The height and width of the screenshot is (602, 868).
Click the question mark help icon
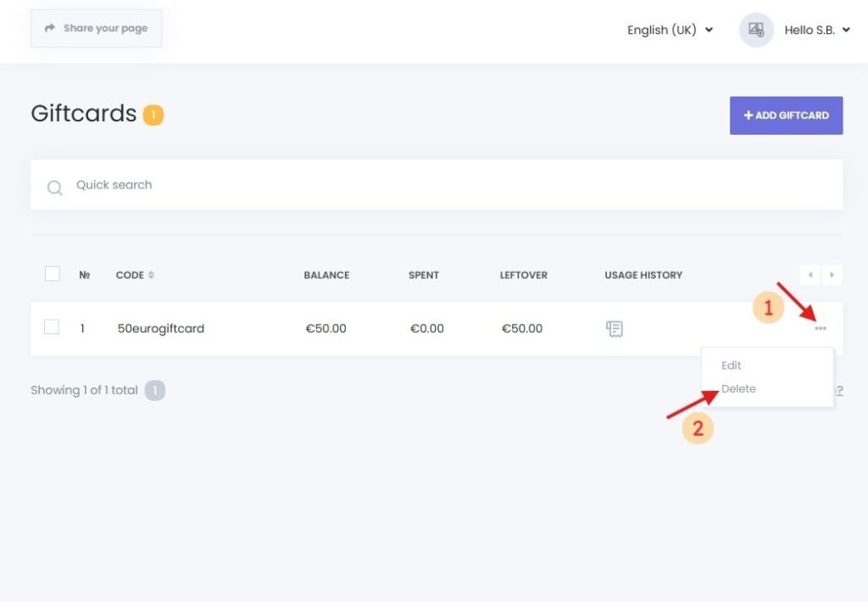(x=839, y=390)
